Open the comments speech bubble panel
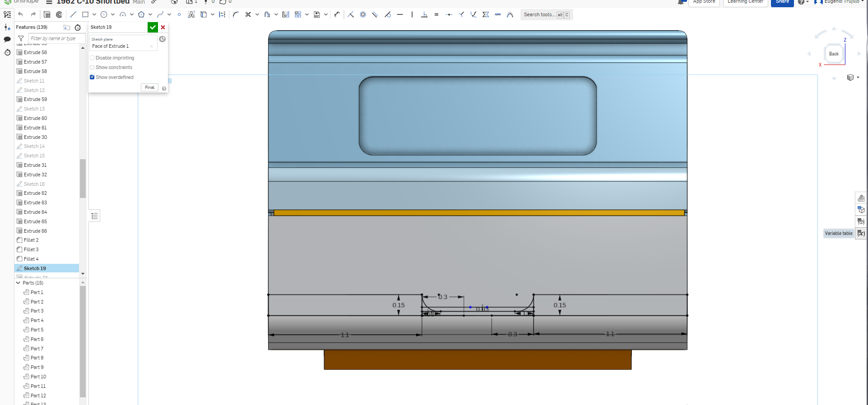This screenshot has width=868, height=405. pos(7,39)
